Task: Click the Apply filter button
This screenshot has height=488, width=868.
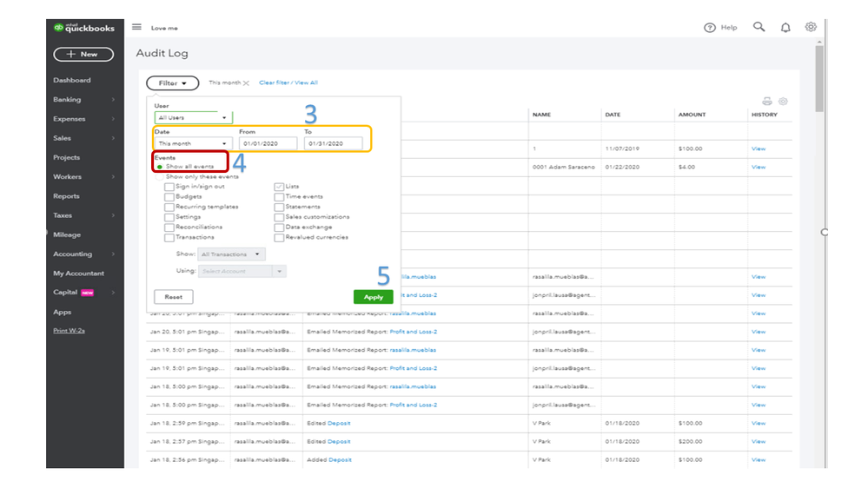Action: pyautogui.click(x=373, y=297)
